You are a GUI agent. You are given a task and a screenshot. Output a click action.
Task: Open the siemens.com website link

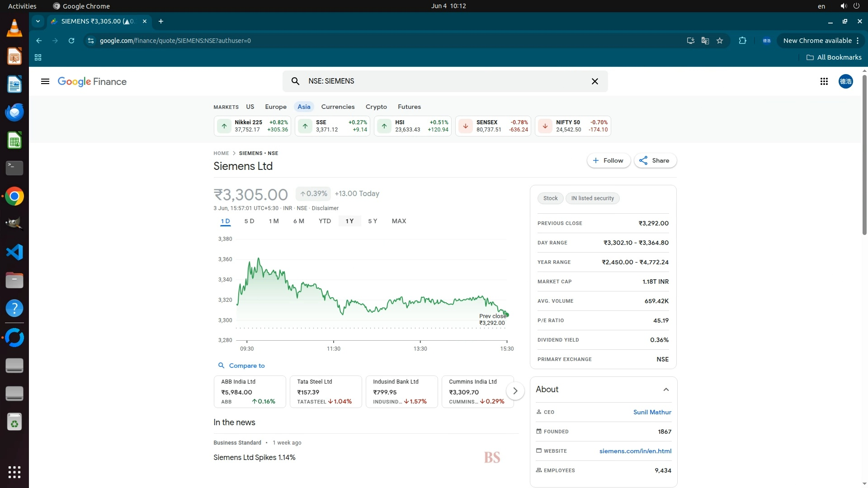pos(635,451)
